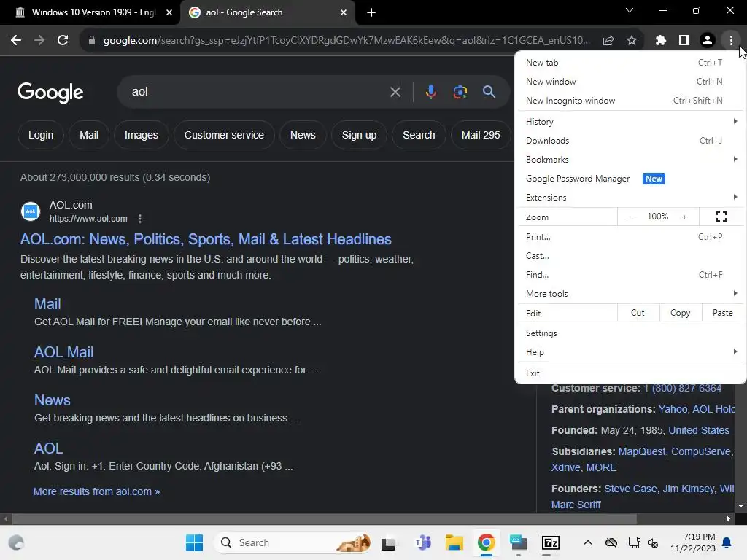Click the Windows taskbar Search box

click(x=293, y=542)
